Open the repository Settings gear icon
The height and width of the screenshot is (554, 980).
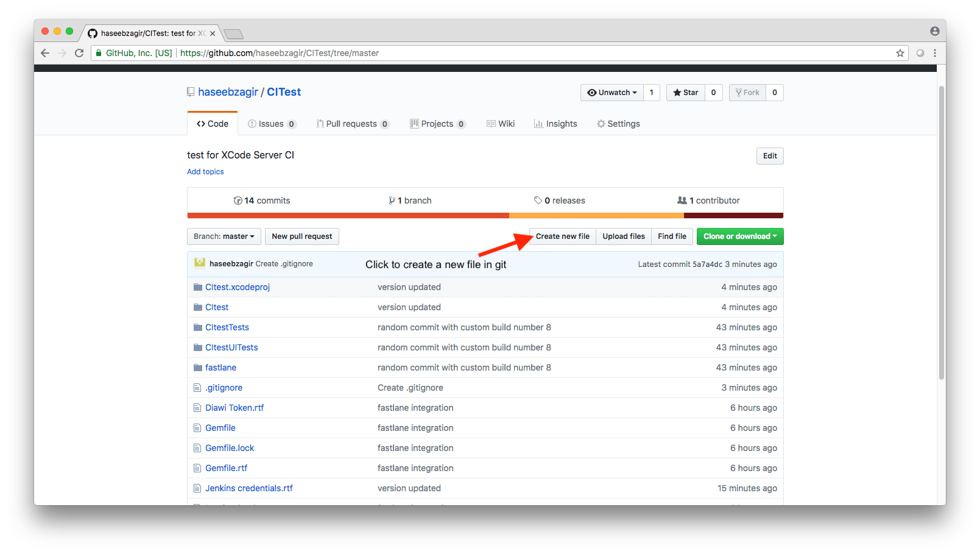click(600, 123)
